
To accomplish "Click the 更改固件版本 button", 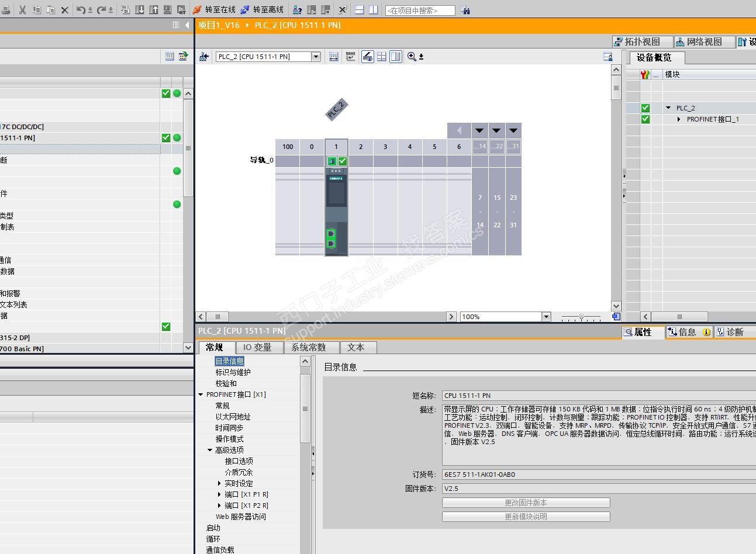I will pos(526,503).
